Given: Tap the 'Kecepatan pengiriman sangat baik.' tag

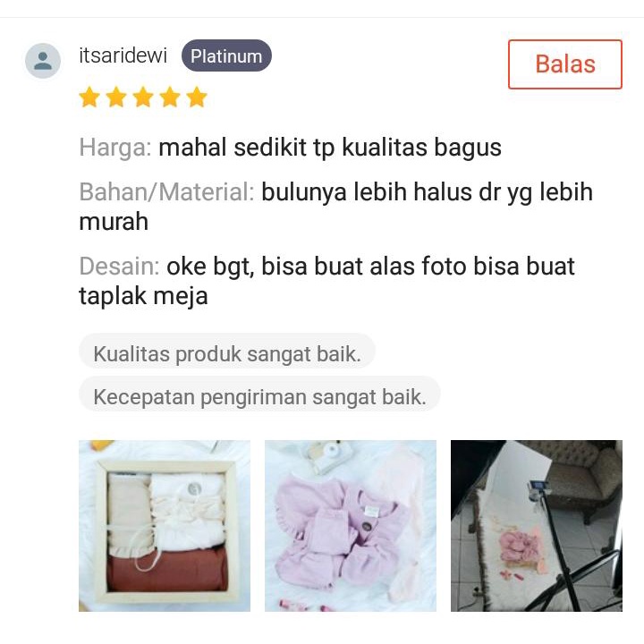Looking at the screenshot, I should coord(259,396).
